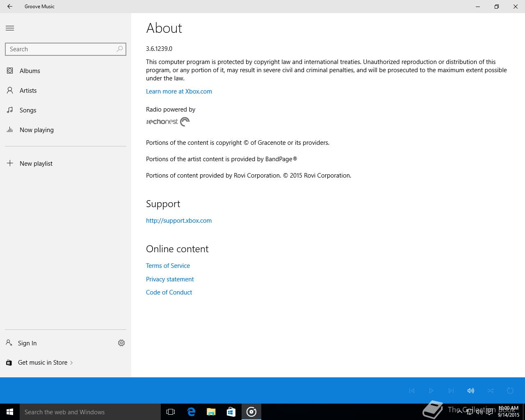Open File Explorer from taskbar
The height and width of the screenshot is (420, 525).
coord(211,412)
